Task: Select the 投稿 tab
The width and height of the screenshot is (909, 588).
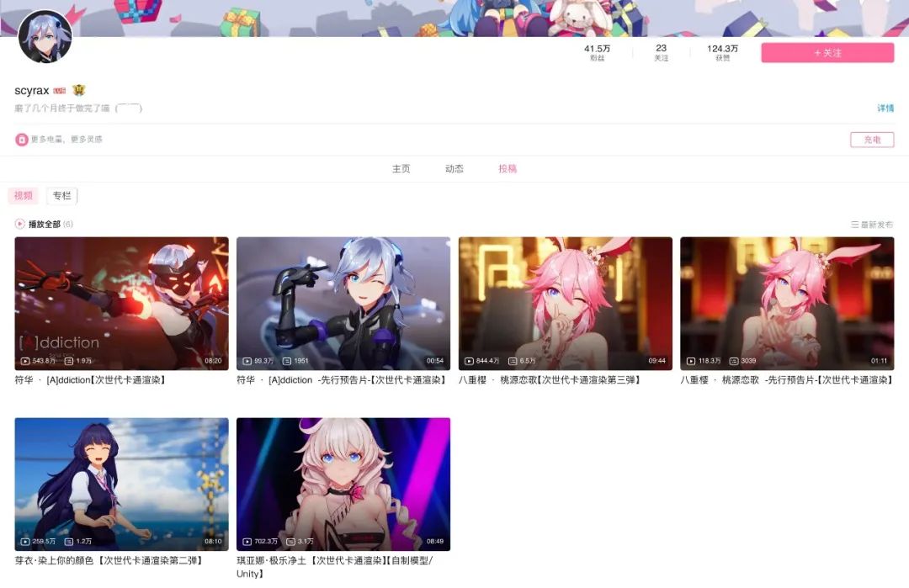Action: [x=508, y=168]
